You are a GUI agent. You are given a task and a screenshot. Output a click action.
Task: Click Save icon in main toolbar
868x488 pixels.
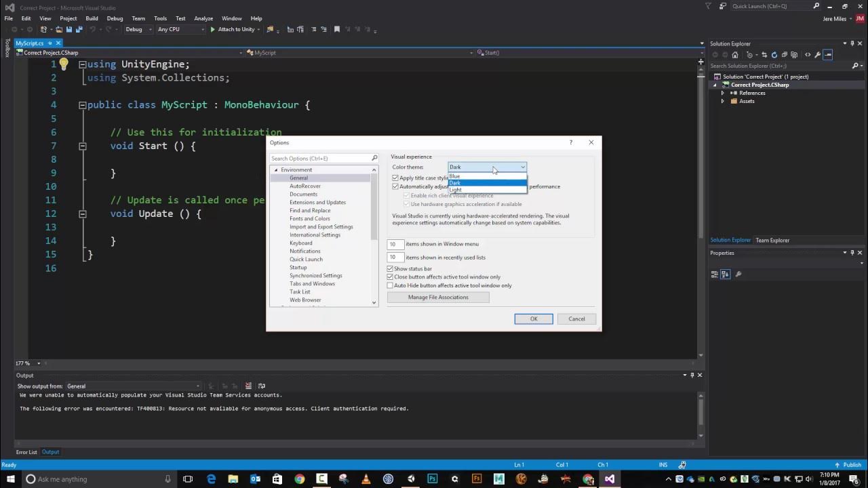point(68,30)
